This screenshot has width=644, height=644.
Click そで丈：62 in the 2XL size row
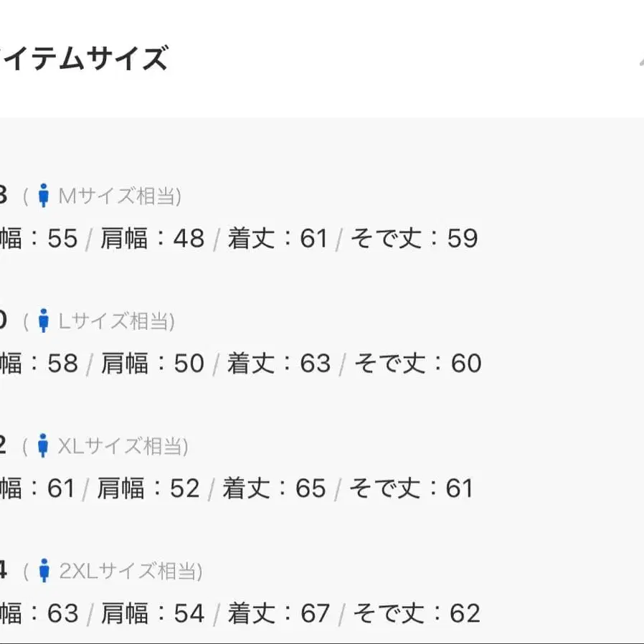(x=417, y=613)
